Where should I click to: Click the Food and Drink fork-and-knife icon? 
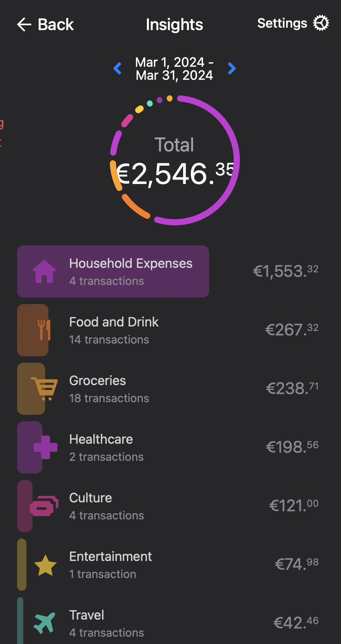44,330
